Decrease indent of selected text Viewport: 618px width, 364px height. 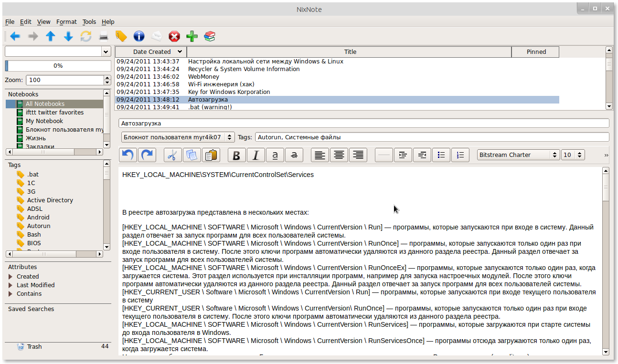422,155
